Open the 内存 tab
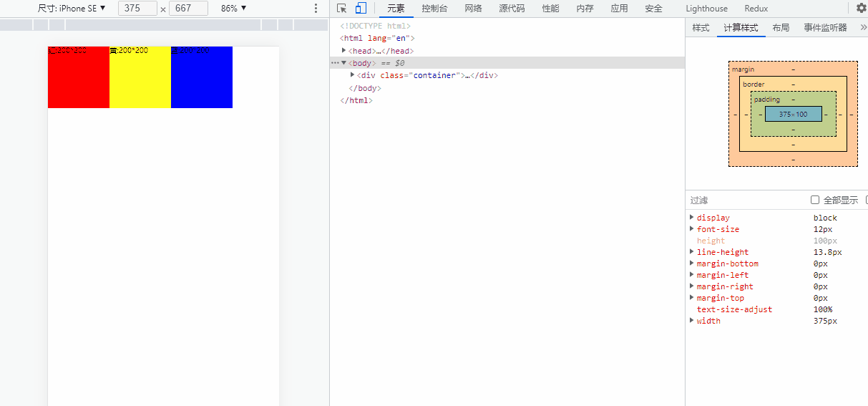 [x=585, y=9]
